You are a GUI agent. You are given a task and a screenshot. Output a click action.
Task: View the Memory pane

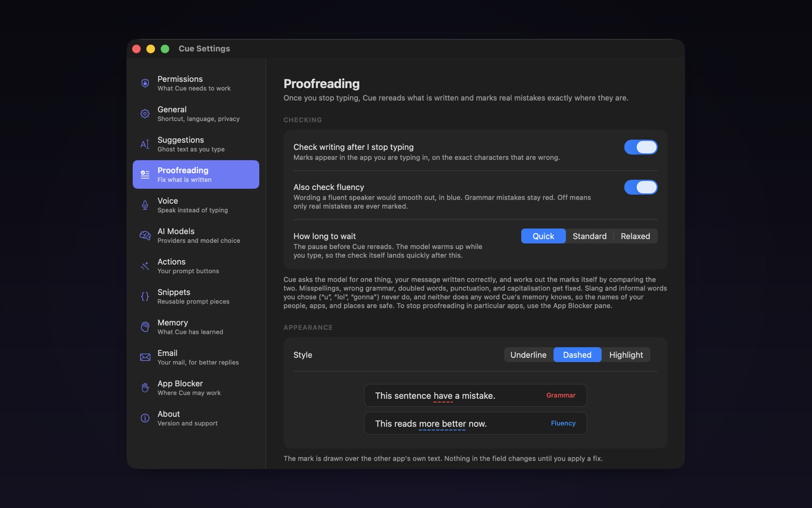click(x=196, y=327)
